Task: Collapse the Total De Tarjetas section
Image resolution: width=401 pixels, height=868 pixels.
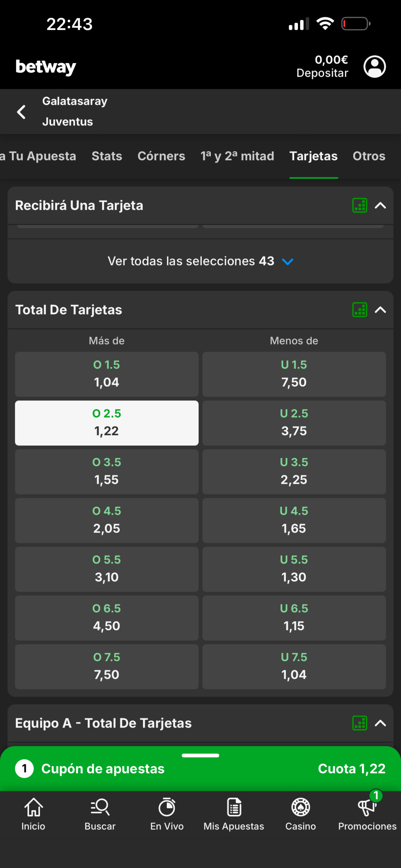Action: [x=380, y=310]
